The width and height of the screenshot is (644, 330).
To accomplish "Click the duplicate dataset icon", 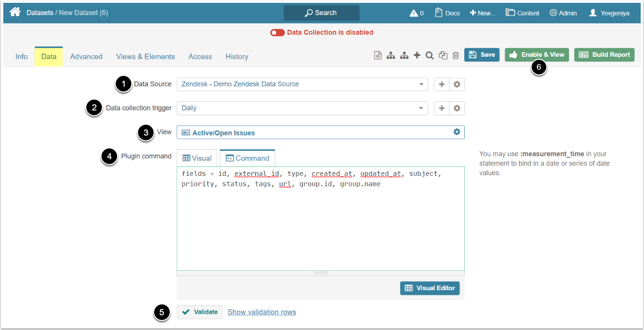I will [443, 55].
